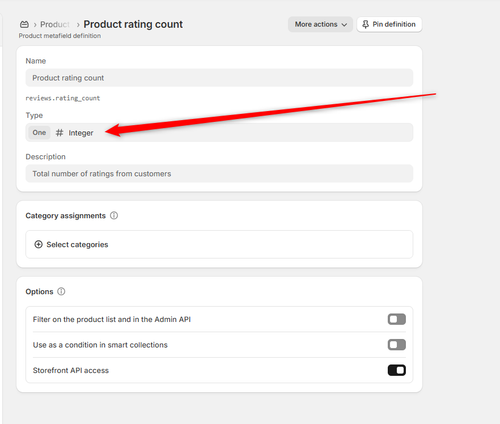Click the hash icon beside Integer
500x424 pixels.
[x=59, y=133]
